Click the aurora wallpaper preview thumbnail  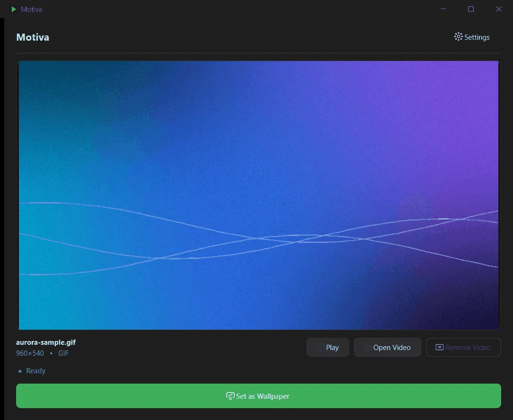(258, 195)
